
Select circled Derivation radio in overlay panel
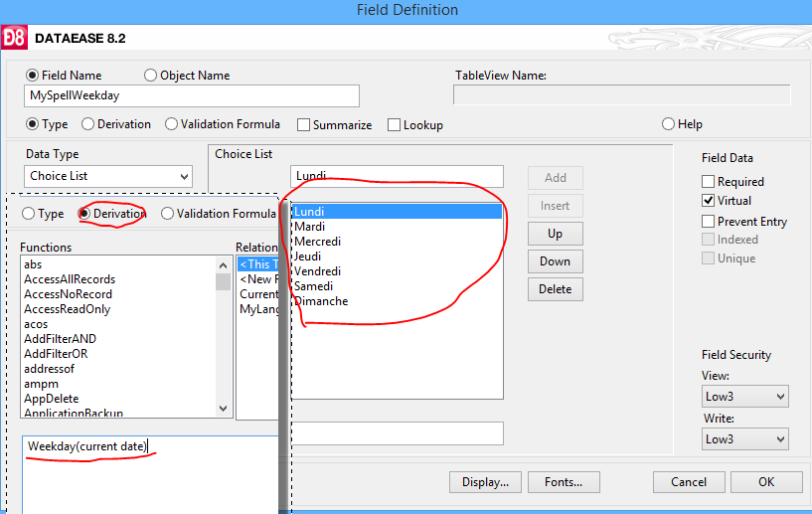83,214
